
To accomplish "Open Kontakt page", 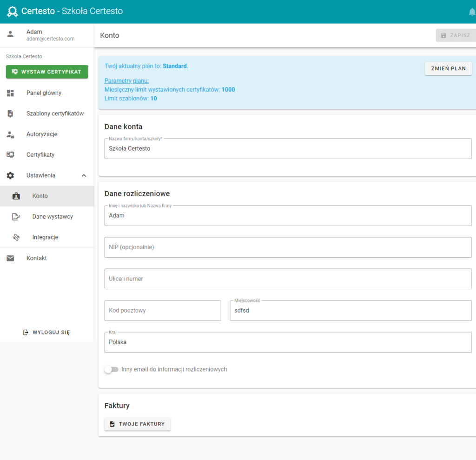I will pos(47,258).
